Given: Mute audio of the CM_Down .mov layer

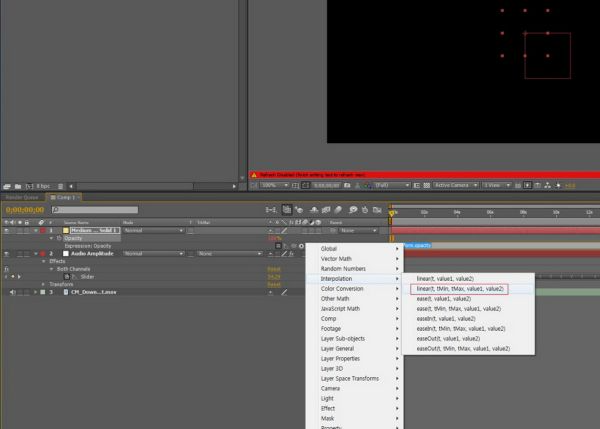Looking at the screenshot, I should coord(13,292).
